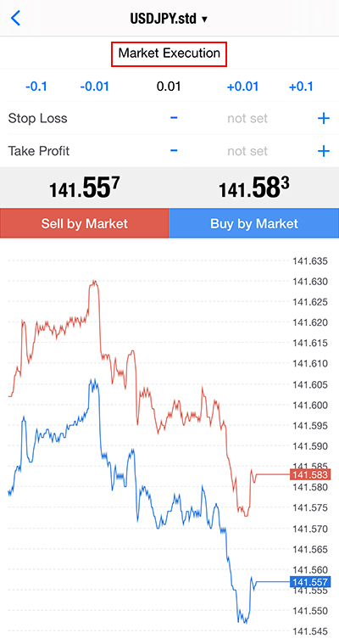Click Buy by Market button

(254, 223)
